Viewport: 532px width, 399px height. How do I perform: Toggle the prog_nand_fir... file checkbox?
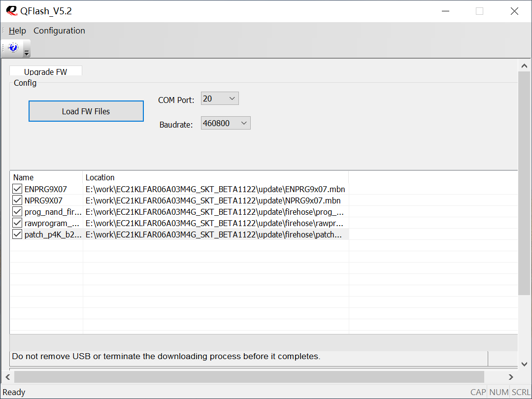click(x=17, y=212)
